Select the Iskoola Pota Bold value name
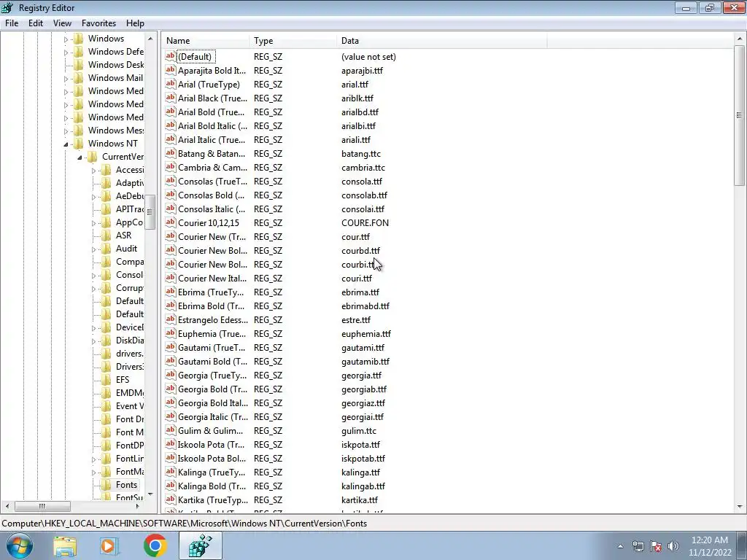Screen dimensions: 747x560 tap(212, 459)
